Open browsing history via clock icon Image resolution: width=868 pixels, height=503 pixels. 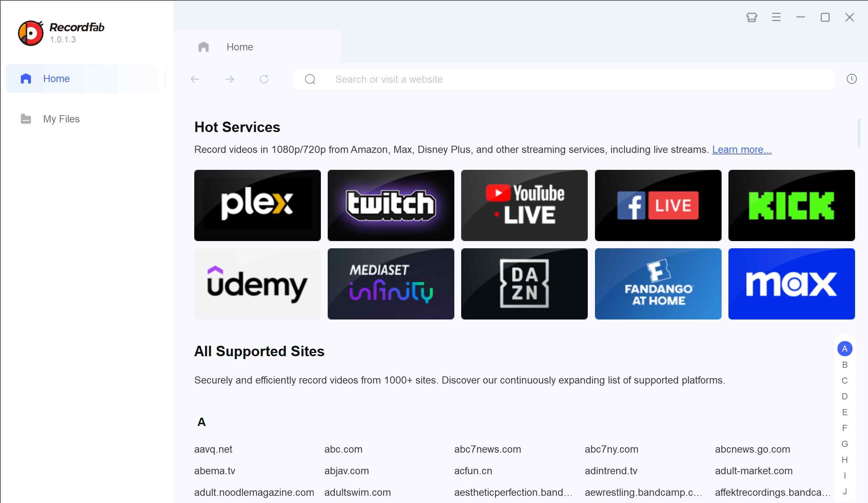coord(851,79)
